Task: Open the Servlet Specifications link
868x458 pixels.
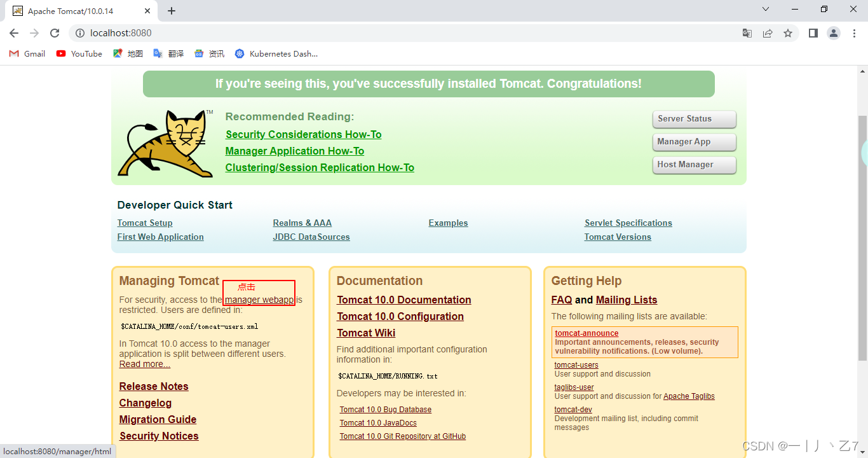Action: coord(628,223)
